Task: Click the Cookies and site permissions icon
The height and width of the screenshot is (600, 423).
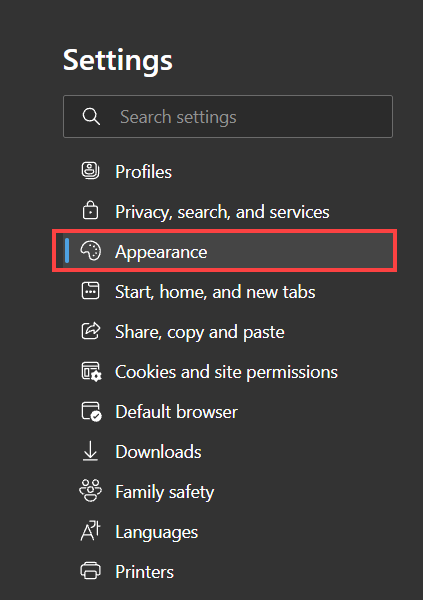Action: pos(91,372)
